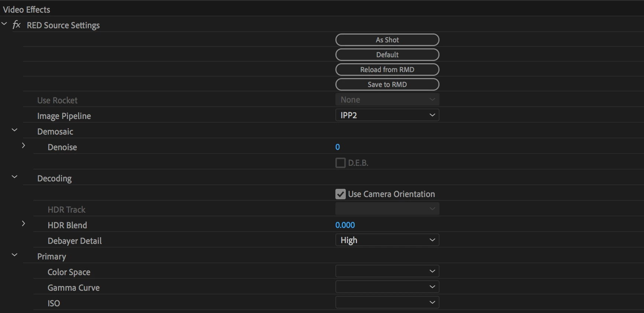Click the Debayer Detail label
644x313 pixels.
pyautogui.click(x=74, y=241)
